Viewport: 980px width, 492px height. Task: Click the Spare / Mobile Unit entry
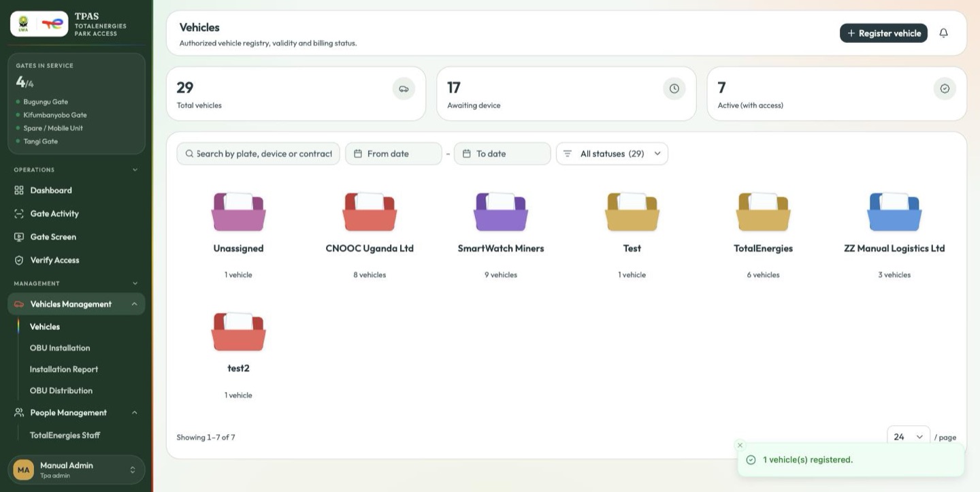click(x=53, y=128)
